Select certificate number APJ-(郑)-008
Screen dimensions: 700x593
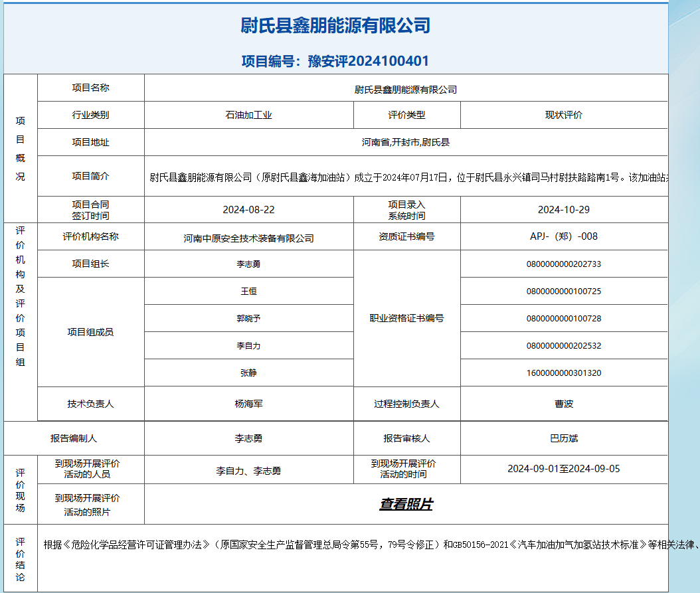564,236
